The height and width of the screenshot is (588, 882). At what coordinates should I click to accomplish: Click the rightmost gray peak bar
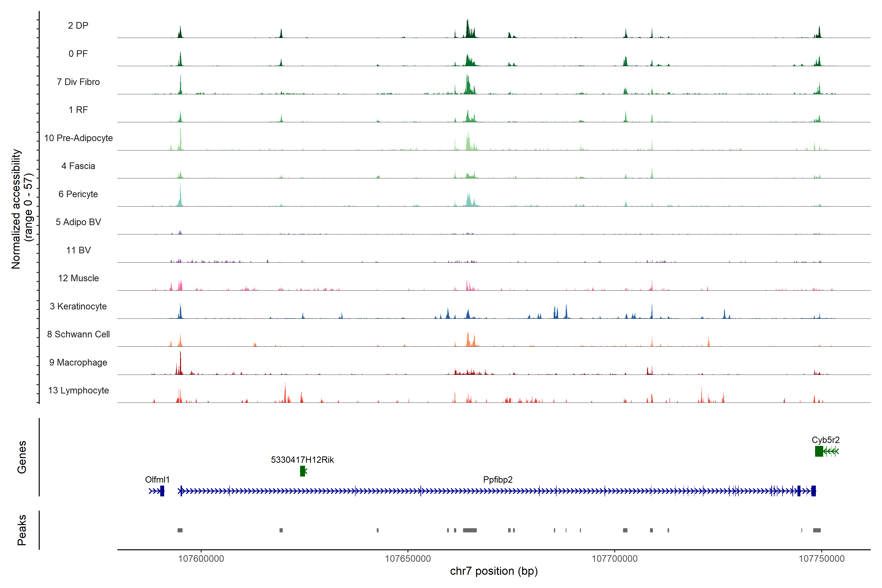[x=817, y=530]
